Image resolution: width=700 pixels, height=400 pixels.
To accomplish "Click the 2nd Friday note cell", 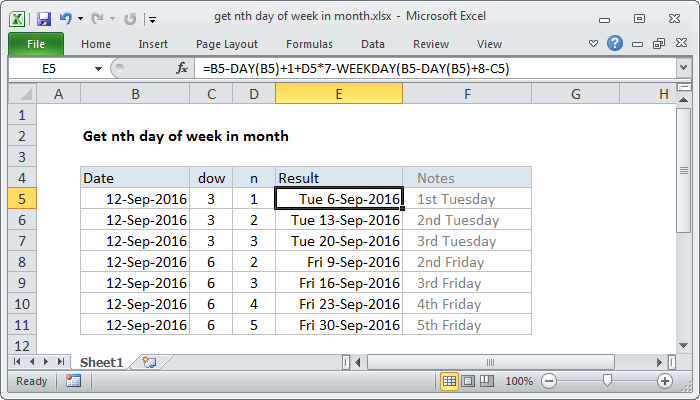I will pos(467,262).
